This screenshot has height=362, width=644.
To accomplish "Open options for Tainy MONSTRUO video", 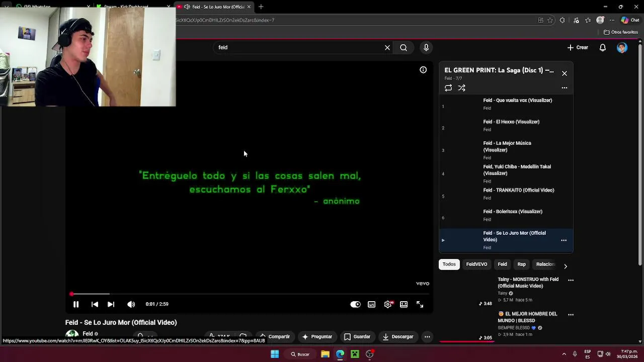I will 571,280.
